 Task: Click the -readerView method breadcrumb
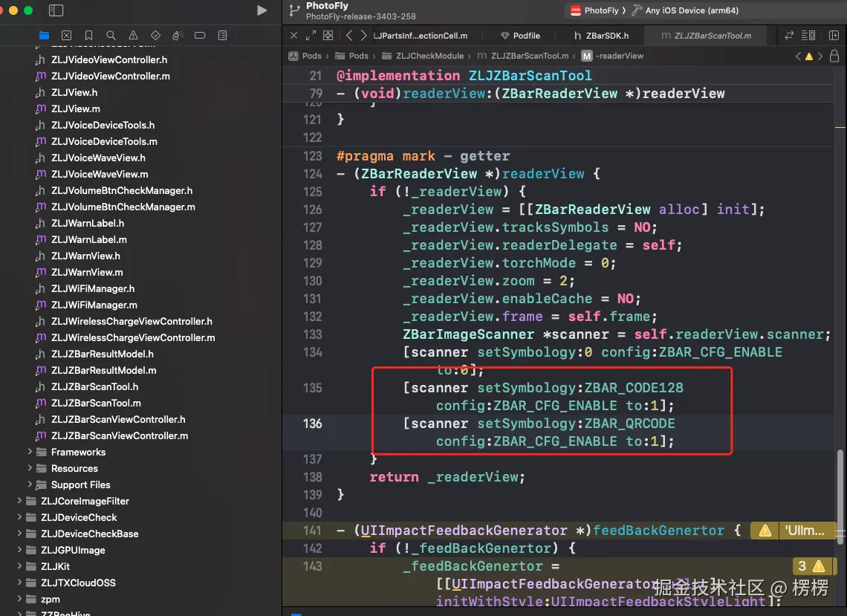click(612, 56)
